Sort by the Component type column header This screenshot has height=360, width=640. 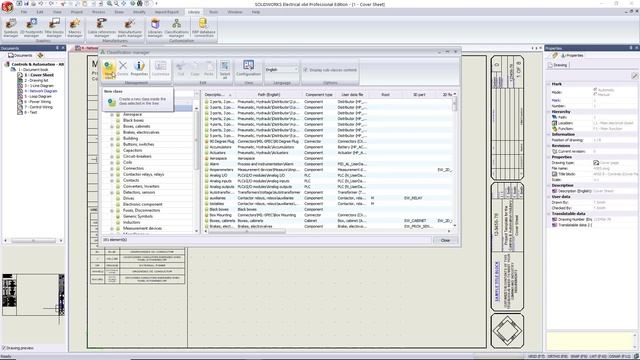pos(319,95)
